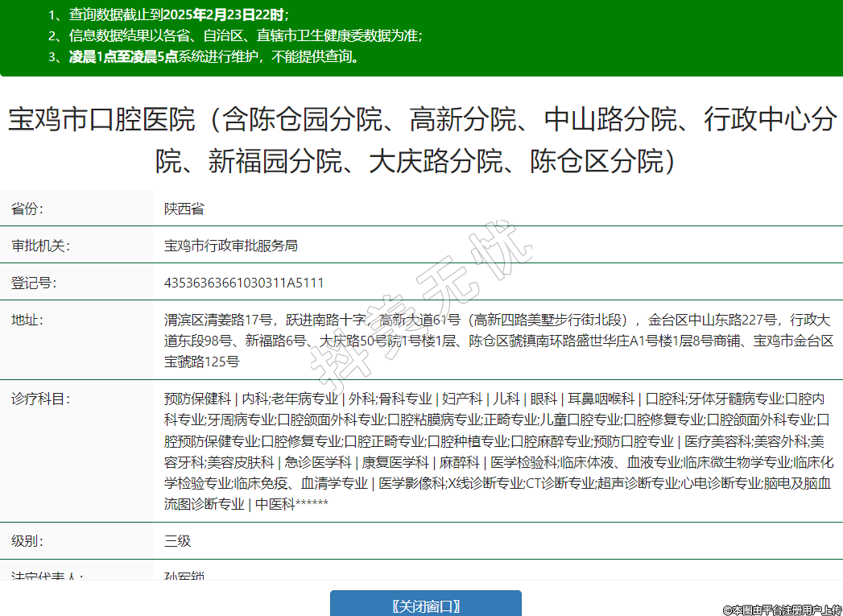Click the registration number 43536363661030311A5111

point(244,283)
